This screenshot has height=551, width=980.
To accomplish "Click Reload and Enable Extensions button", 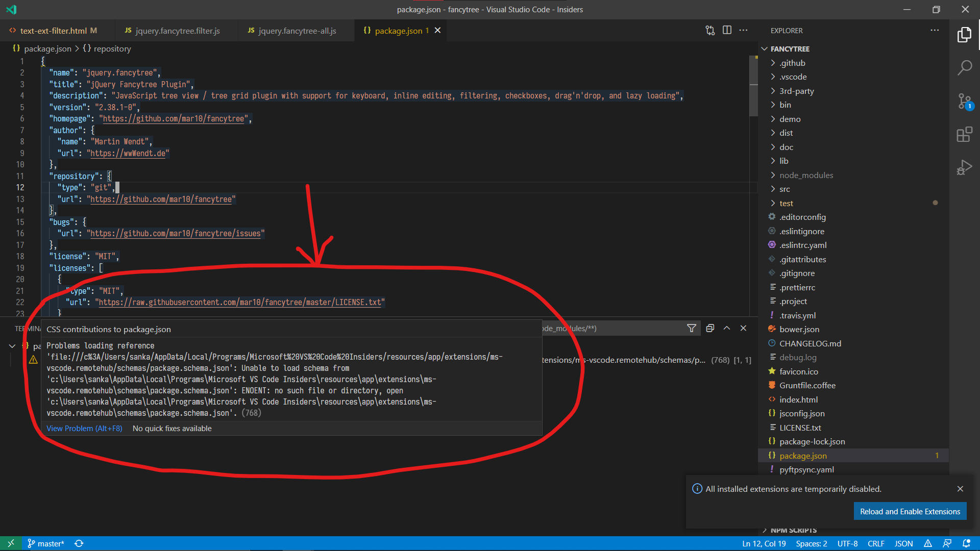I will [910, 511].
